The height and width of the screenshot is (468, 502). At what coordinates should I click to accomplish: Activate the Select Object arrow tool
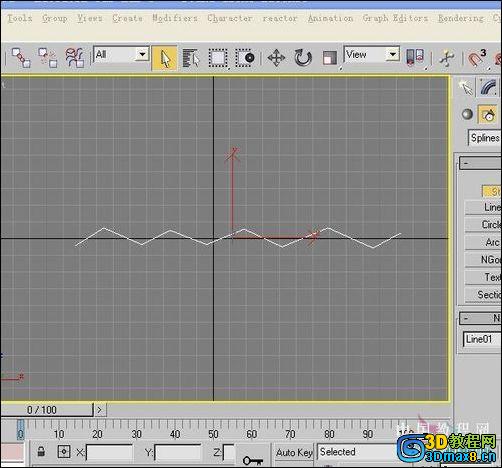[x=164, y=58]
